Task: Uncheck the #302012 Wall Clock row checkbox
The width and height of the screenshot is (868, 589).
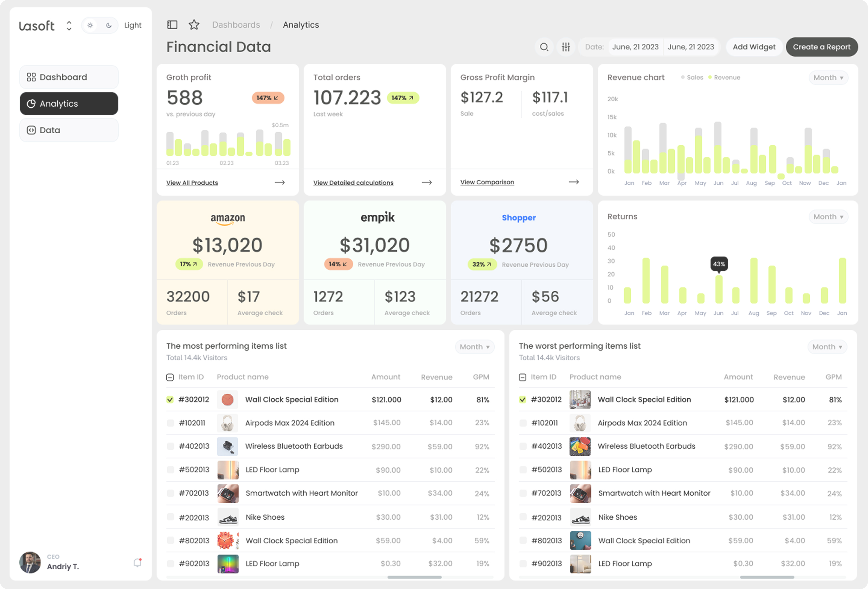Action: (x=170, y=399)
